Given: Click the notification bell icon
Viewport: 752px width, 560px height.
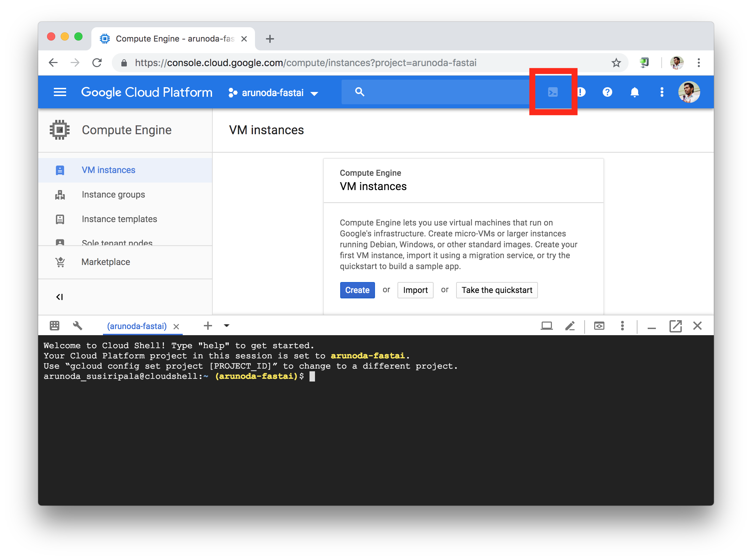Looking at the screenshot, I should pos(635,92).
